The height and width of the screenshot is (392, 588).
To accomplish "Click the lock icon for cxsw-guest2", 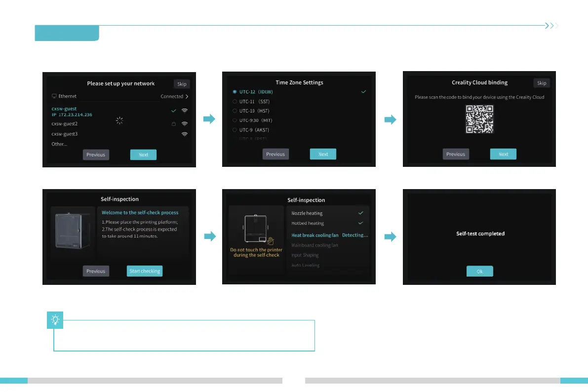I will tap(174, 124).
